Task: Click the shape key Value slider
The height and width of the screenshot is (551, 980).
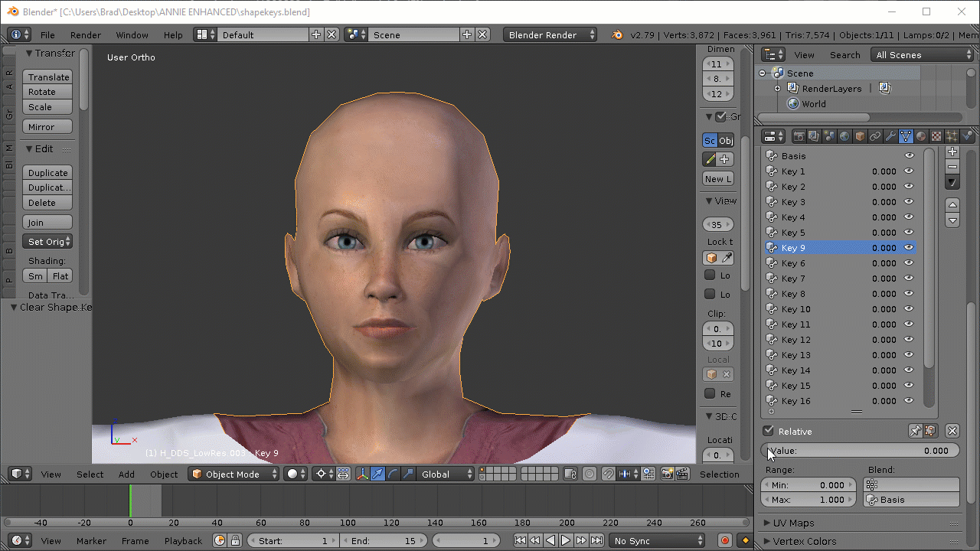Action: pyautogui.click(x=860, y=451)
